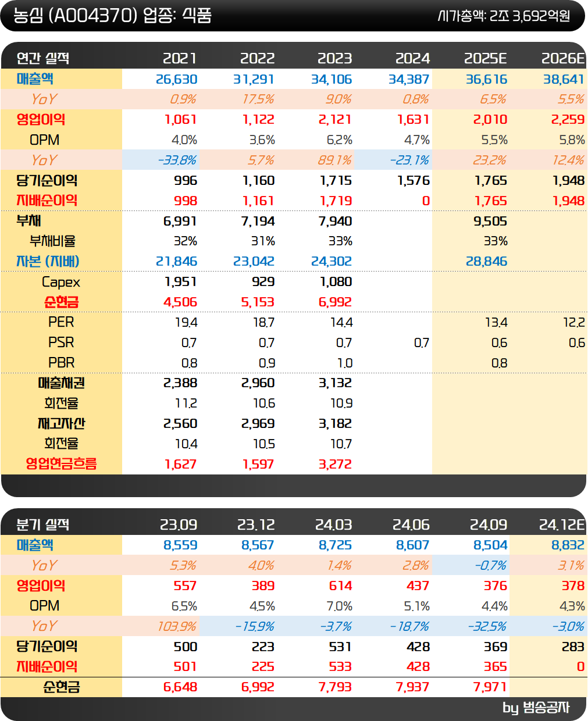
Task: Click the 2024 operating profit 1,631
Action: (414, 120)
